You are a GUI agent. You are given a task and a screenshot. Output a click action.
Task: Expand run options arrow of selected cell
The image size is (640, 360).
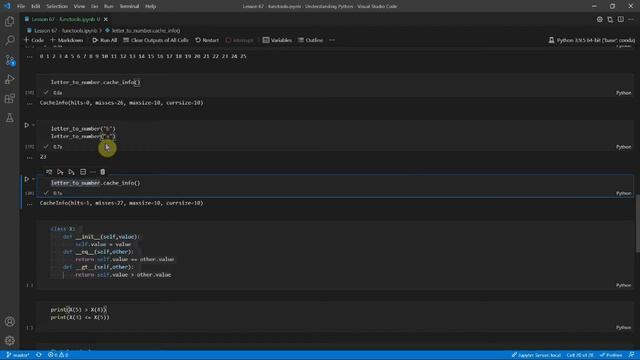pyautogui.click(x=33, y=179)
